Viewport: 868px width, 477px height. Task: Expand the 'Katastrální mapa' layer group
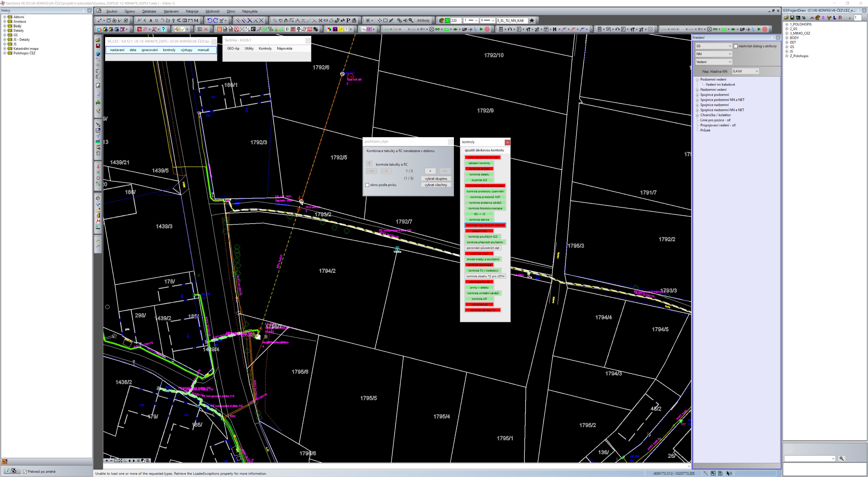(x=5, y=49)
